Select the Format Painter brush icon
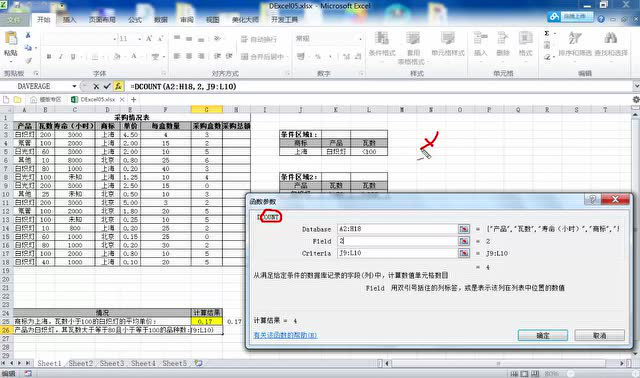 (x=28, y=60)
